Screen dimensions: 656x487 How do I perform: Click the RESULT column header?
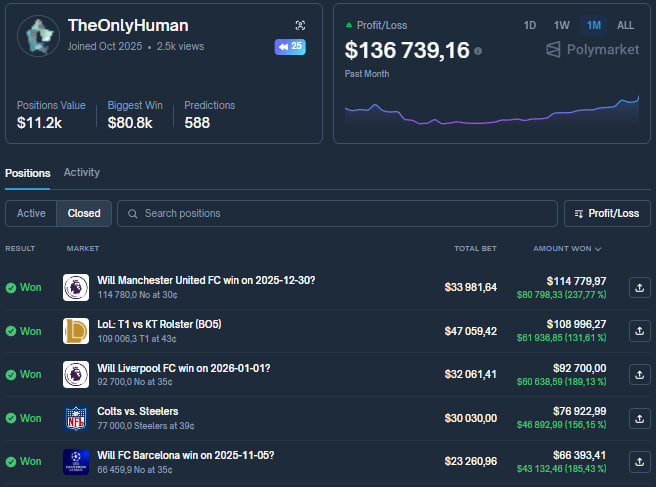[x=20, y=249]
